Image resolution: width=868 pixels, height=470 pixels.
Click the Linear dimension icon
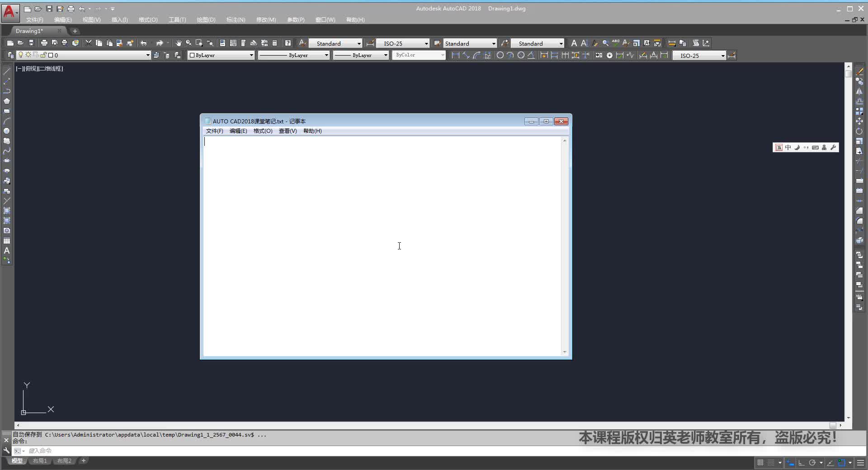coord(455,55)
